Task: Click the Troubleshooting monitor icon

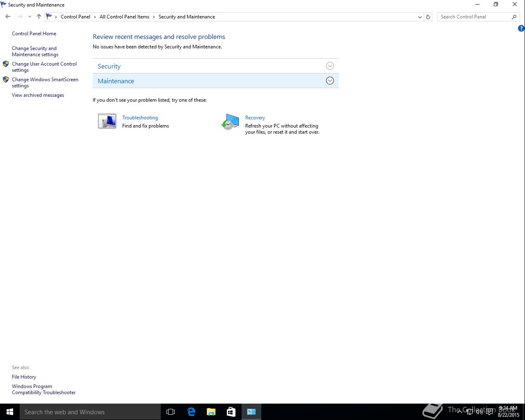Action: pos(107,121)
